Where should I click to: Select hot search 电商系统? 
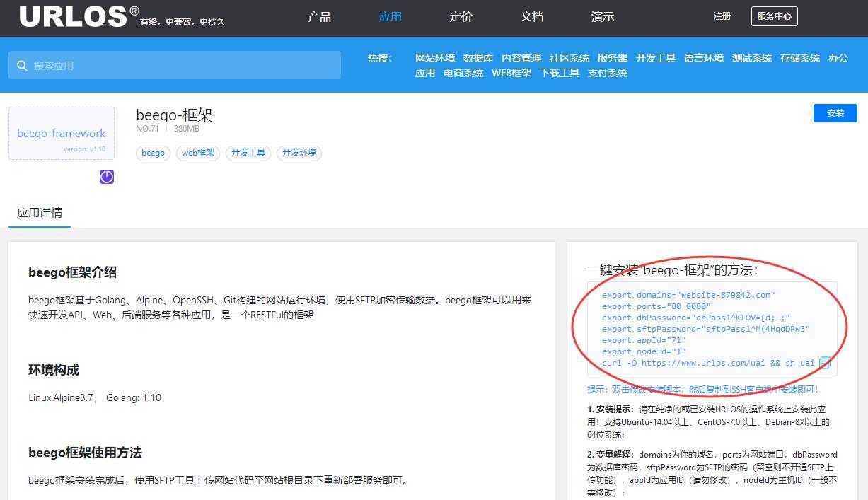tap(463, 73)
